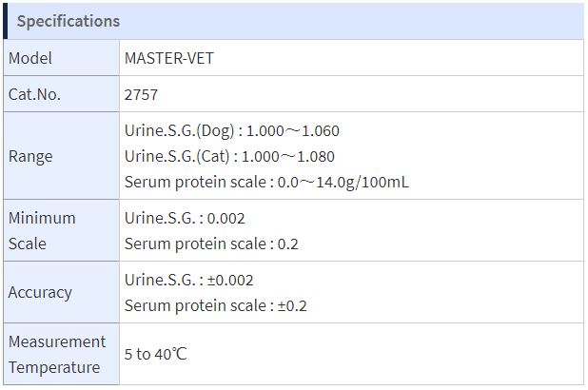Screen dimensions: 588x390
Task: Click the catalog number 2757
Action: (x=141, y=94)
